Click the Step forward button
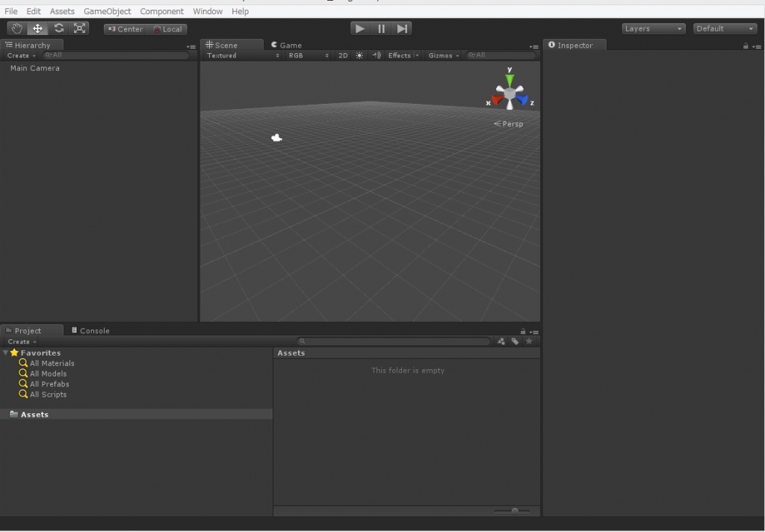 pos(401,29)
